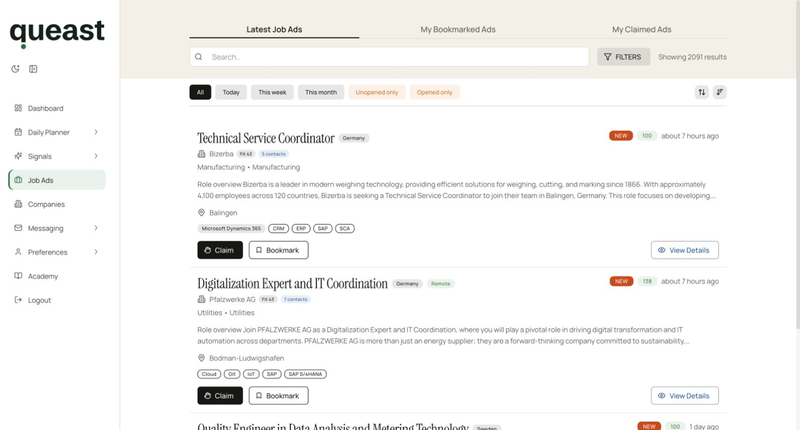The width and height of the screenshot is (800, 430).
Task: Click the Signals sparkle icon
Action: [18, 156]
